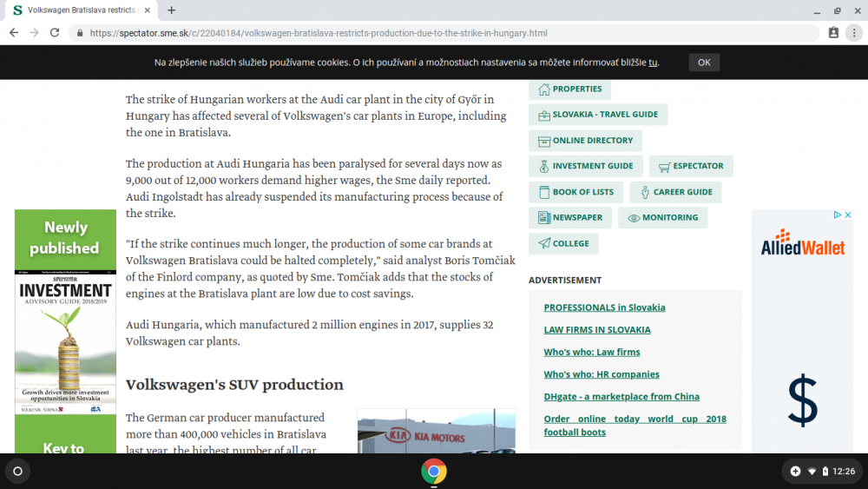The height and width of the screenshot is (489, 868).
Task: Reload the page with the refresh icon
Action: [x=54, y=33]
